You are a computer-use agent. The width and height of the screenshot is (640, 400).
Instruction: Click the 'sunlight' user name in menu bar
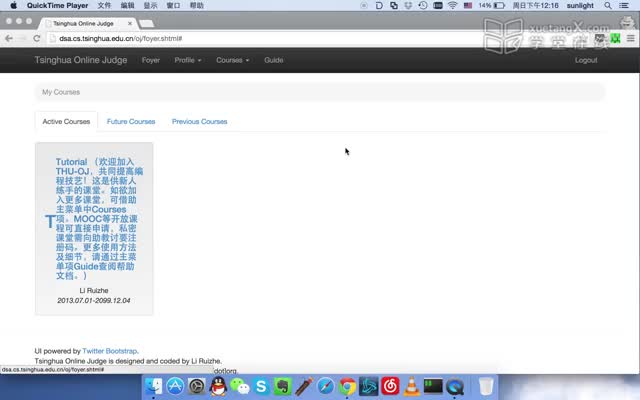point(580,5)
